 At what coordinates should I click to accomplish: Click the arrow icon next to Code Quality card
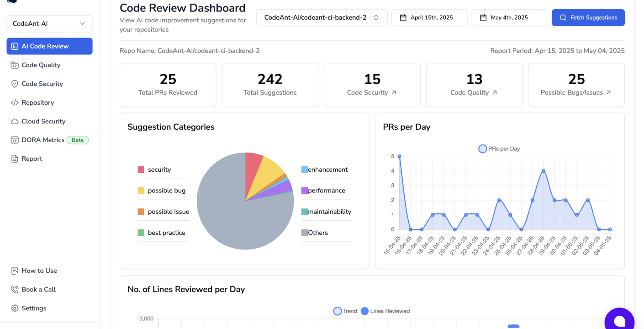[494, 92]
